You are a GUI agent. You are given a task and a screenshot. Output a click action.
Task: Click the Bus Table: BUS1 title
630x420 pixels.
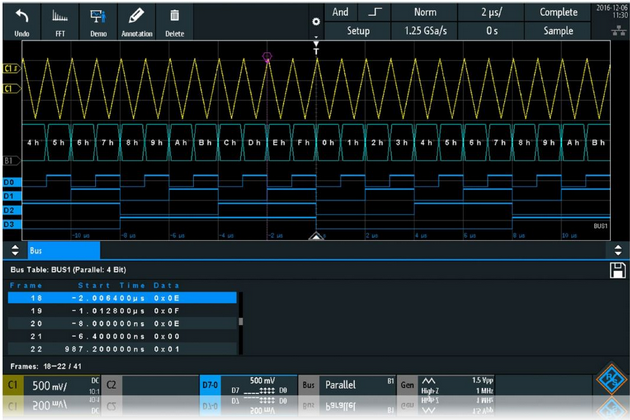(68, 270)
